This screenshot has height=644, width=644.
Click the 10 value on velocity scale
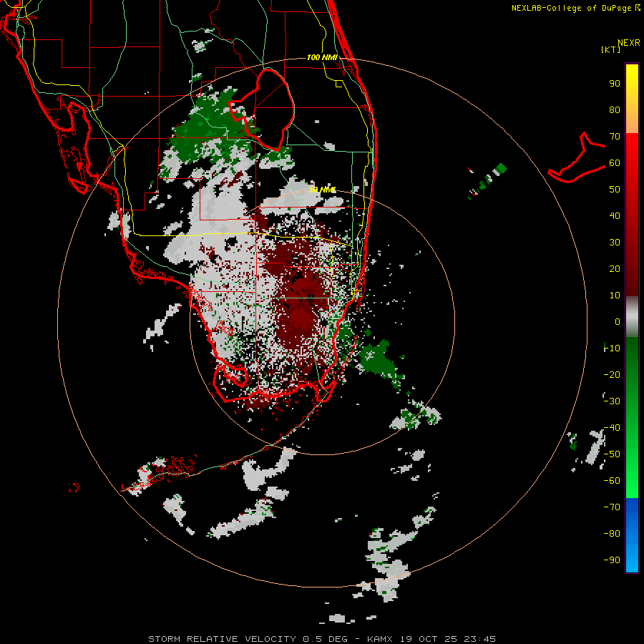click(615, 296)
